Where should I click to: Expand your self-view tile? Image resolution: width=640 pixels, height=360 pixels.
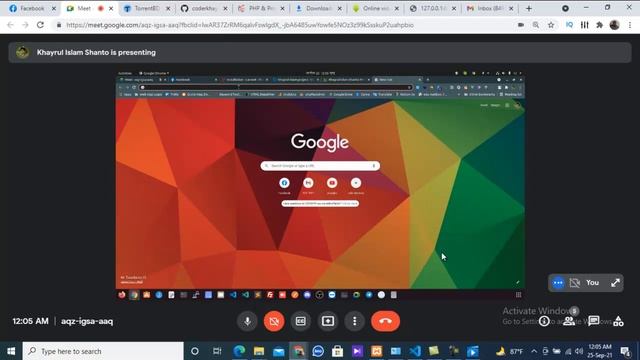615,282
